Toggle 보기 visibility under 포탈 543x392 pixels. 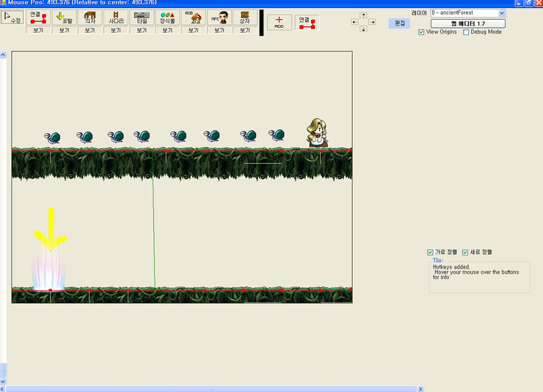[64, 30]
